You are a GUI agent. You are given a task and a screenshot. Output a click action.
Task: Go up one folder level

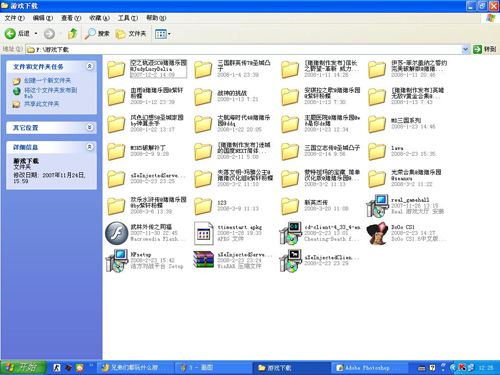(x=72, y=33)
